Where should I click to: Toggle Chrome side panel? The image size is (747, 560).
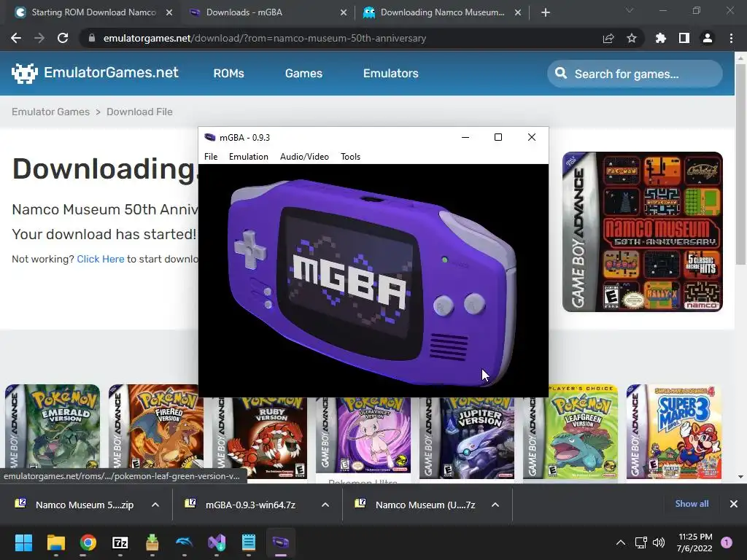click(x=684, y=38)
